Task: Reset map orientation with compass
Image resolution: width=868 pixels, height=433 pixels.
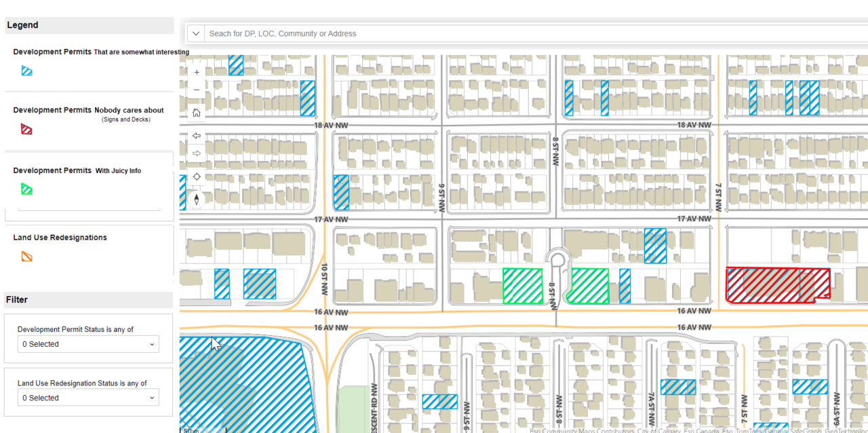Action: (197, 199)
